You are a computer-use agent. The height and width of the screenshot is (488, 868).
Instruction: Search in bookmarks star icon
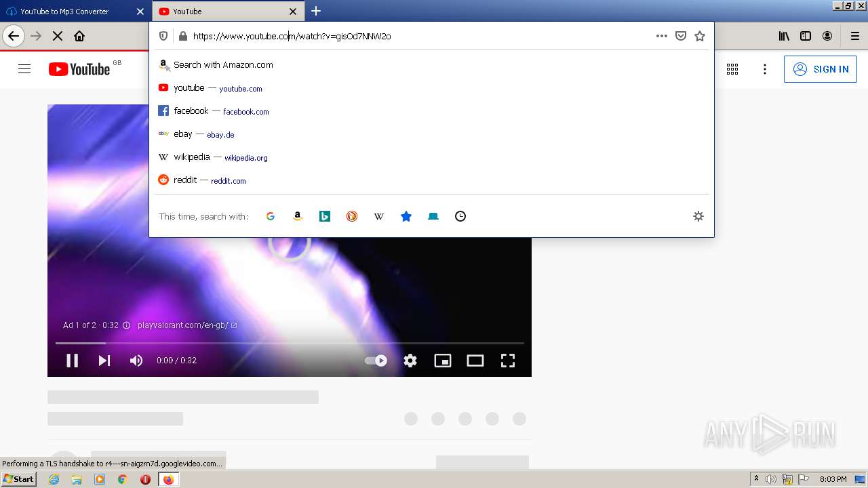406,216
